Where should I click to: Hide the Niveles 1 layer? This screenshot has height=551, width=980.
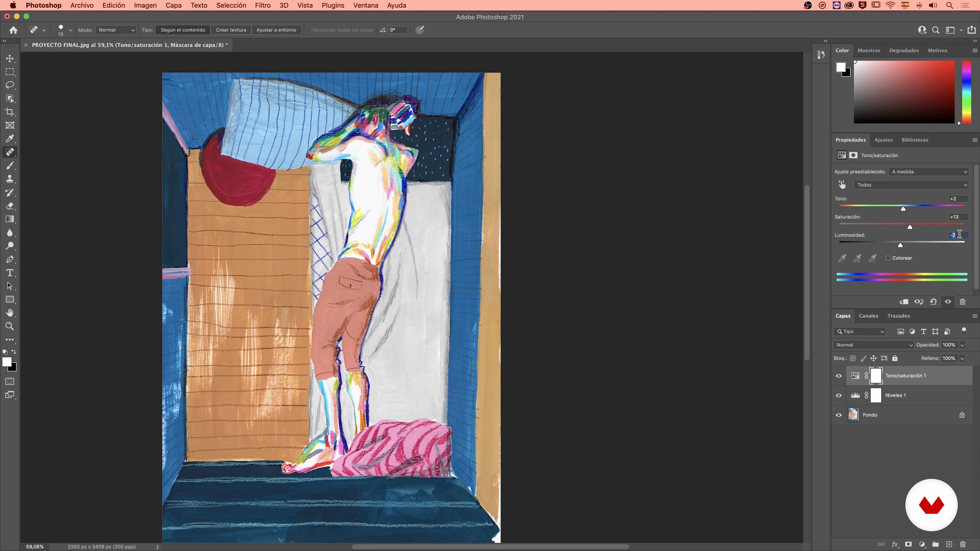click(838, 395)
